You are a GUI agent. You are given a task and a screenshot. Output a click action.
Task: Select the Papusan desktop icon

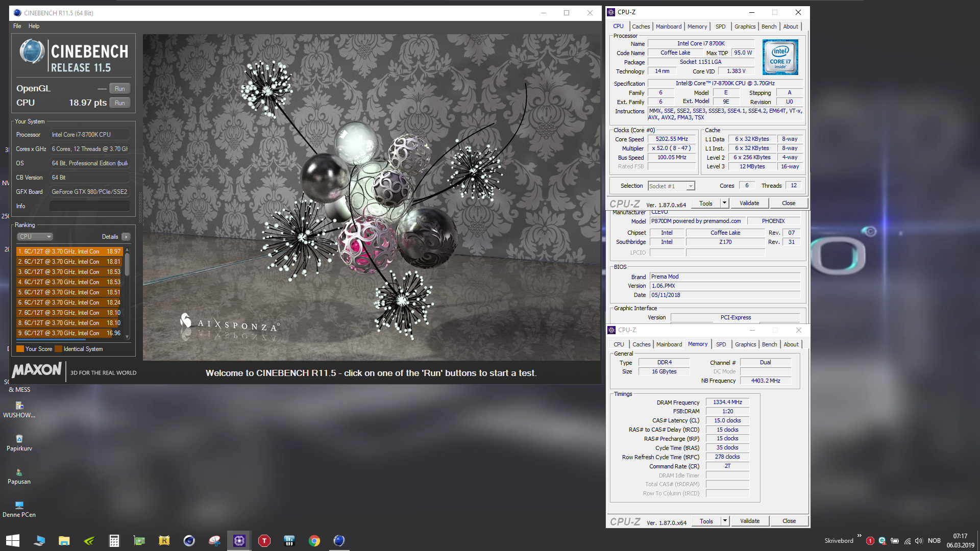pyautogui.click(x=19, y=477)
